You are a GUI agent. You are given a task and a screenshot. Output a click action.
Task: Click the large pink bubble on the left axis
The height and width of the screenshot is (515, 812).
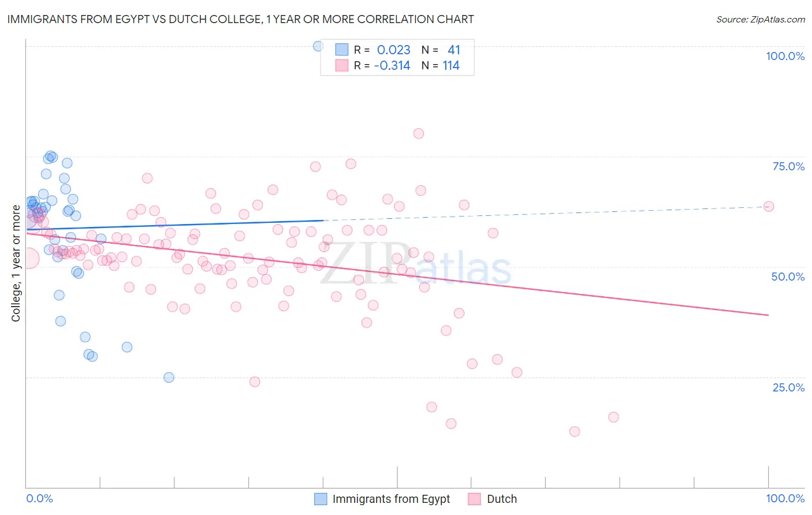(x=29, y=257)
